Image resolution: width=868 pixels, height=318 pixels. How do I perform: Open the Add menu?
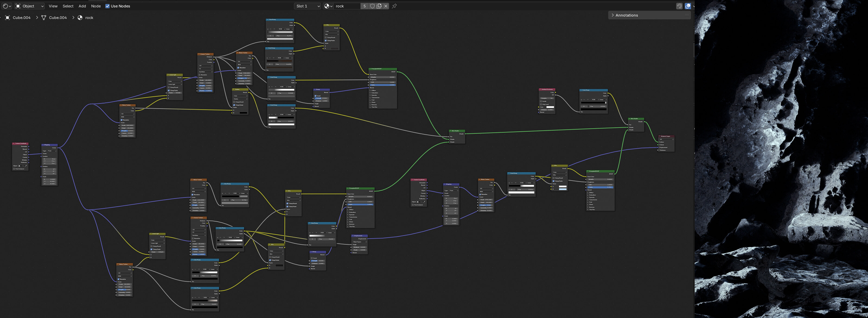tap(82, 6)
